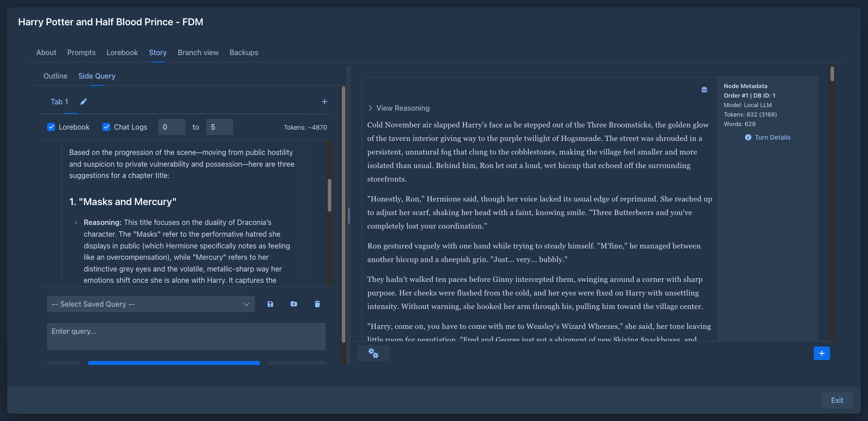Viewport: 868px width, 421px height.
Task: Uncheck the Lorebook checkbox
Action: pos(51,127)
